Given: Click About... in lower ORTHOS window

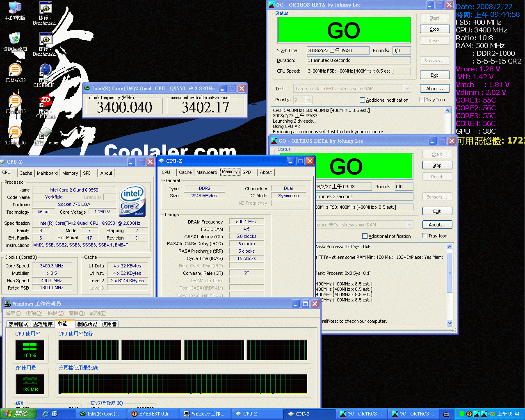Looking at the screenshot, I should [437, 225].
